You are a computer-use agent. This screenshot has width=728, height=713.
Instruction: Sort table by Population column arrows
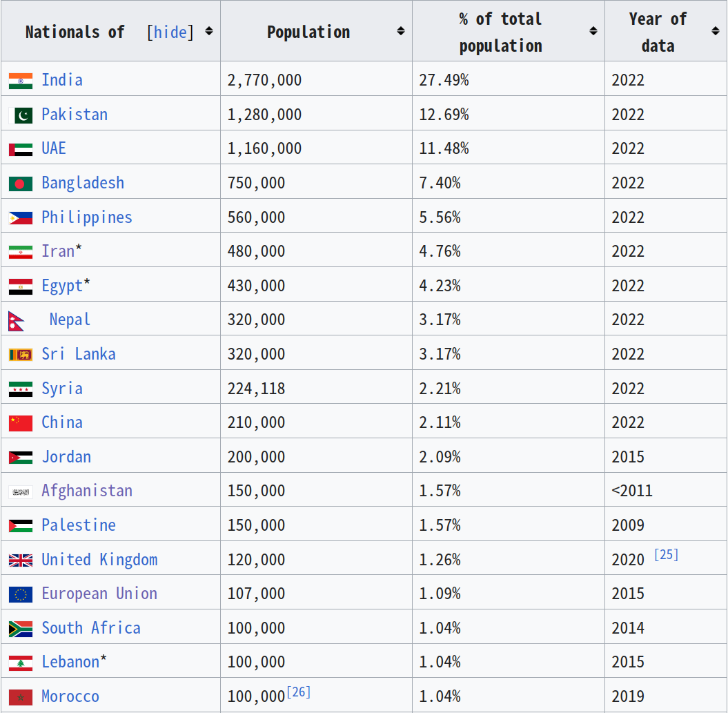pos(401,31)
